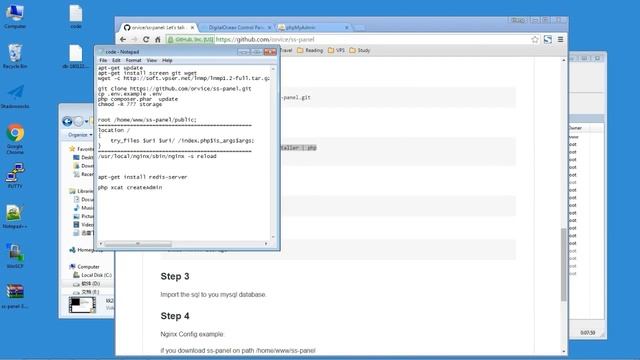640x360 pixels.
Task: Open the ss-panel archive desktop icon
Action: [x=15, y=296]
